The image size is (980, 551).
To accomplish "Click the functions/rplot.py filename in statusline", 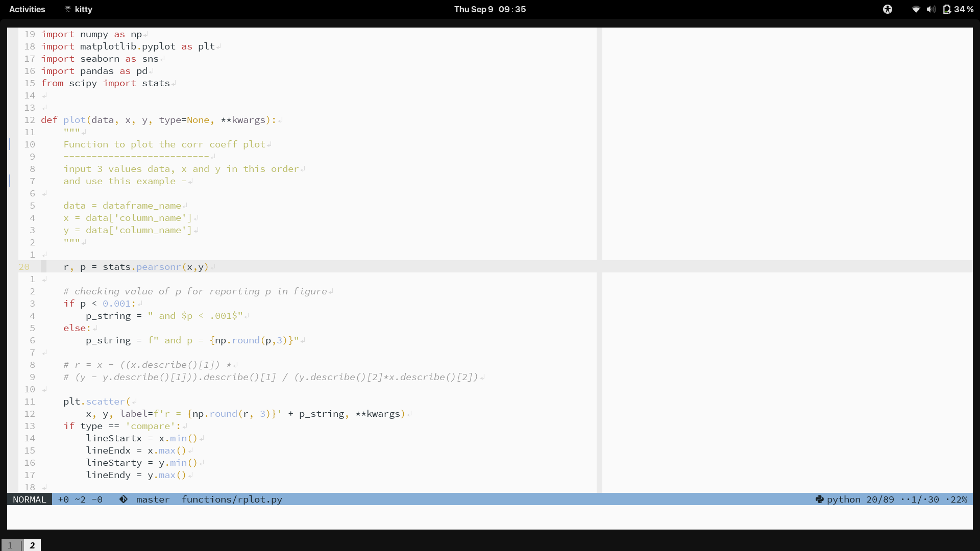I will tap(232, 499).
